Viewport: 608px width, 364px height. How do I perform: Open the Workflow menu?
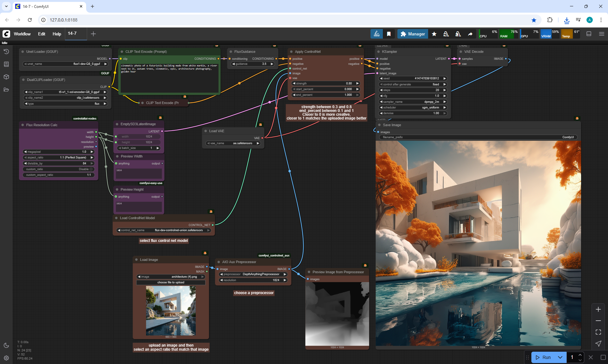(x=22, y=34)
